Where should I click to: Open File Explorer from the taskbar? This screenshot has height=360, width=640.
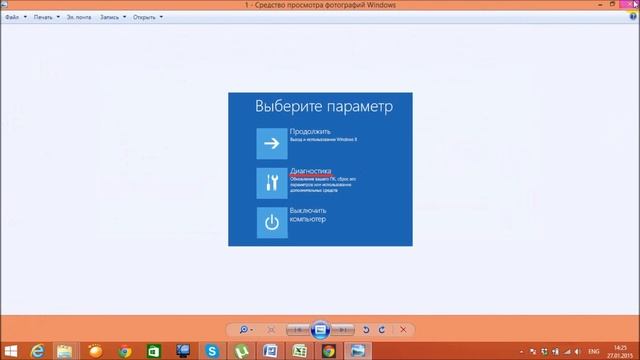64,351
